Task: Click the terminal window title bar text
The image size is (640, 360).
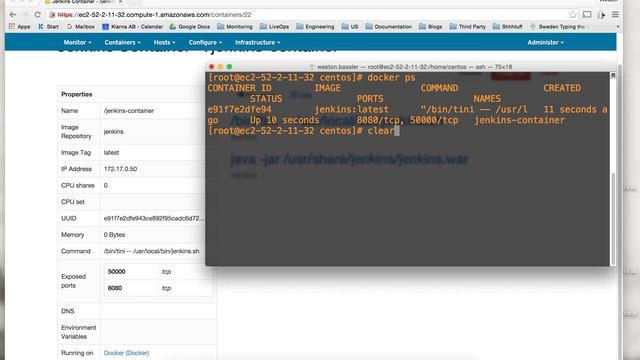Action: click(x=414, y=67)
